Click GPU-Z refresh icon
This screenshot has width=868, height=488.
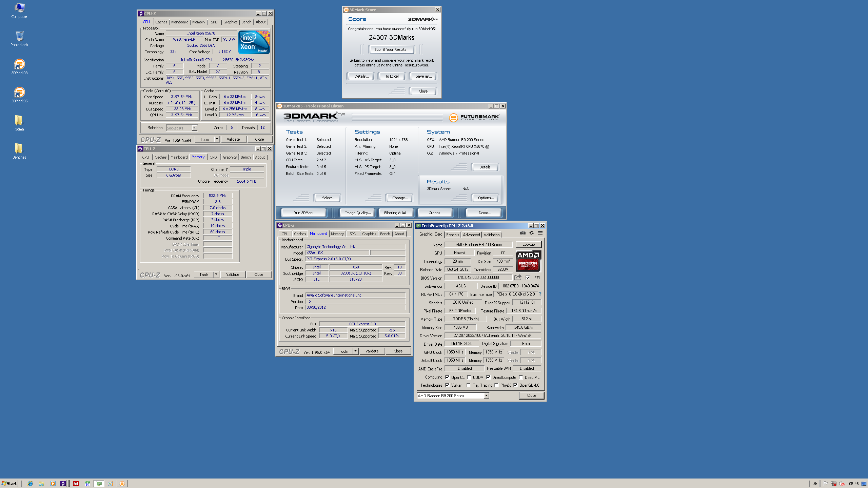531,233
